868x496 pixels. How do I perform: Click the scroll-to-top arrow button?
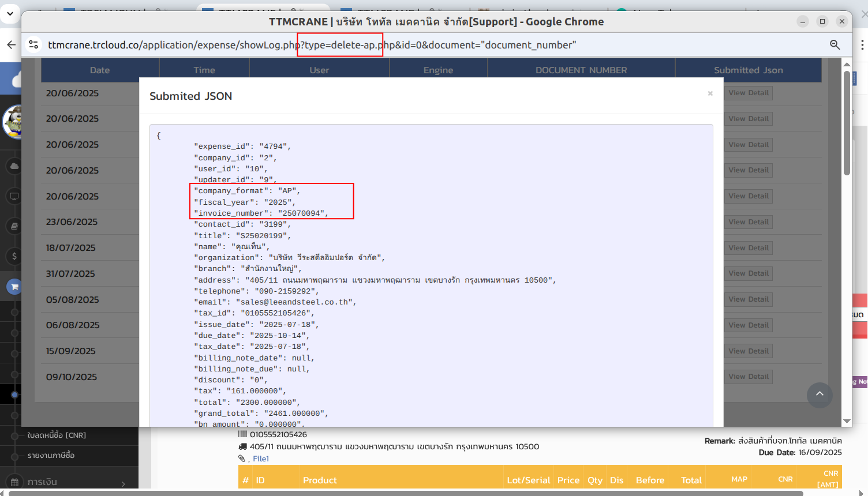(x=819, y=395)
